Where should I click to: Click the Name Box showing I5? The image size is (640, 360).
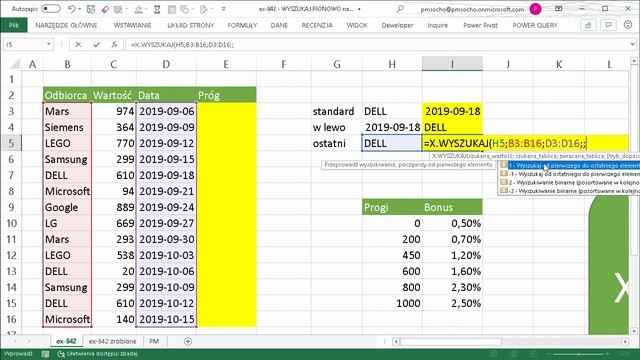coord(24,44)
